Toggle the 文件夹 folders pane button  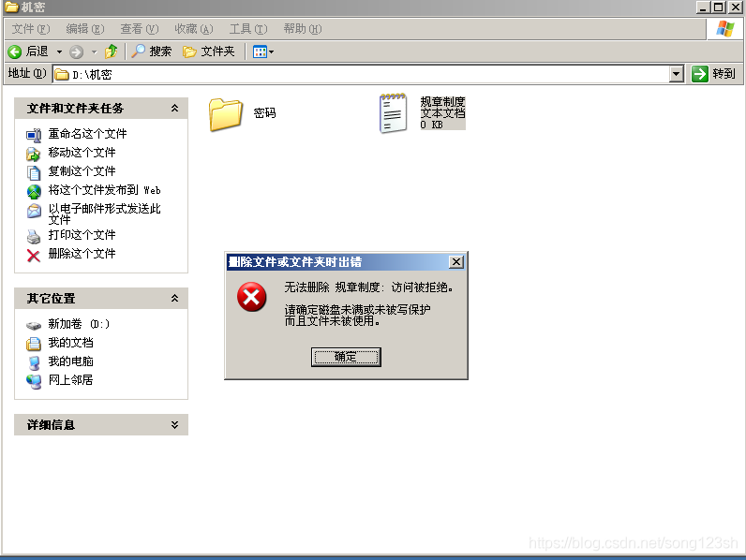click(209, 51)
